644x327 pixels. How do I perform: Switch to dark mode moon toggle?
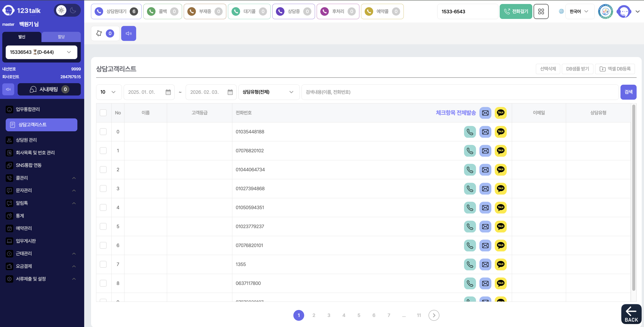coord(73,10)
